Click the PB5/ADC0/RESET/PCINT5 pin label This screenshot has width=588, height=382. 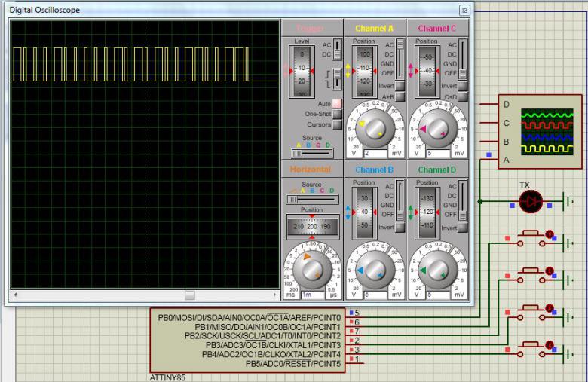tap(293, 364)
